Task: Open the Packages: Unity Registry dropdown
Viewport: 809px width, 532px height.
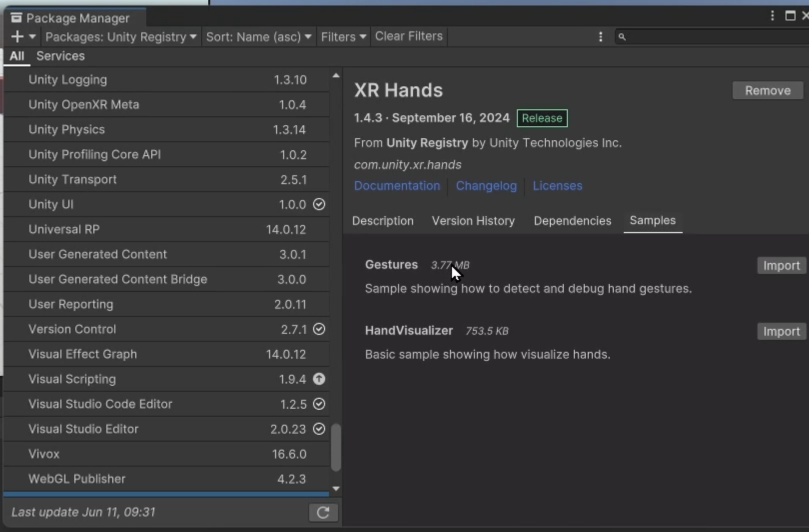Action: [x=121, y=36]
